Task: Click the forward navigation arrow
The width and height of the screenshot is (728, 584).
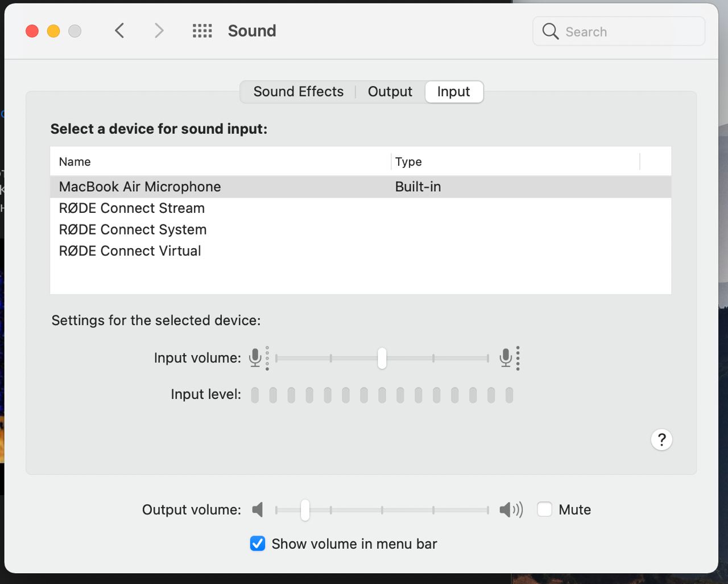Action: [x=159, y=31]
